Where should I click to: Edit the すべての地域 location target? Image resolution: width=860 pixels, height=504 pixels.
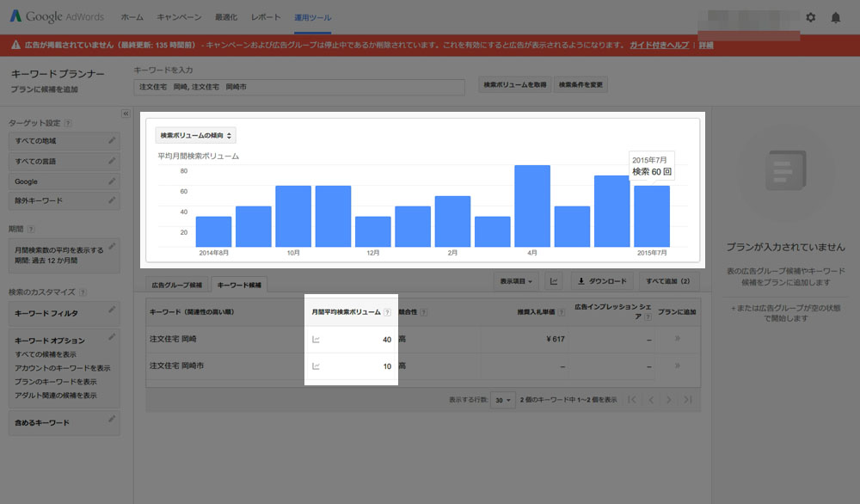click(x=112, y=140)
